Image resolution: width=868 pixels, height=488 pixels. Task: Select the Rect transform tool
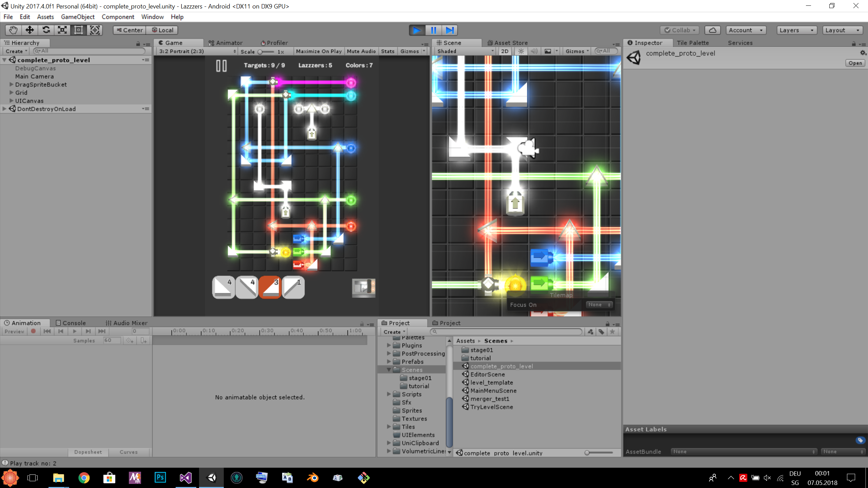78,30
